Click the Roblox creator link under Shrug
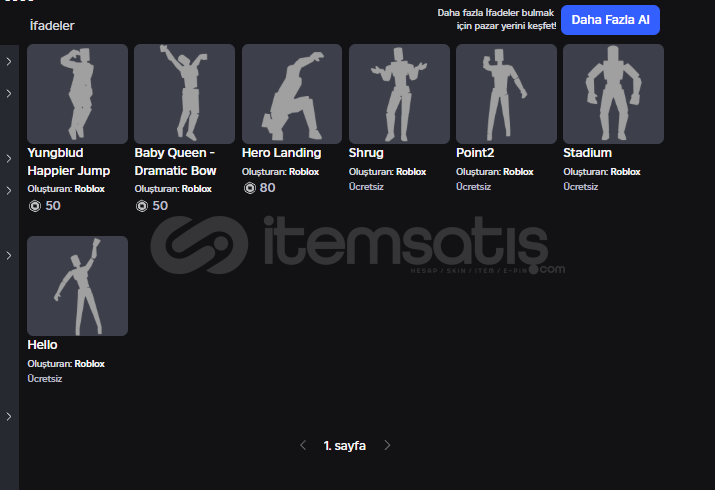The height and width of the screenshot is (490, 715). 412,172
